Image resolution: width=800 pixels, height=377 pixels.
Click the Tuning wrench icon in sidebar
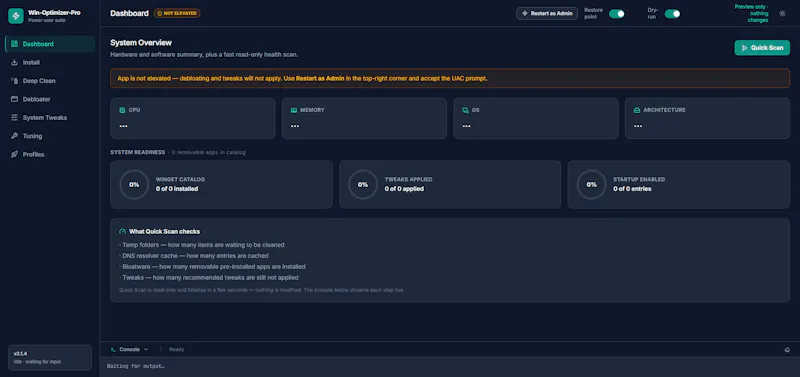pyautogui.click(x=14, y=136)
